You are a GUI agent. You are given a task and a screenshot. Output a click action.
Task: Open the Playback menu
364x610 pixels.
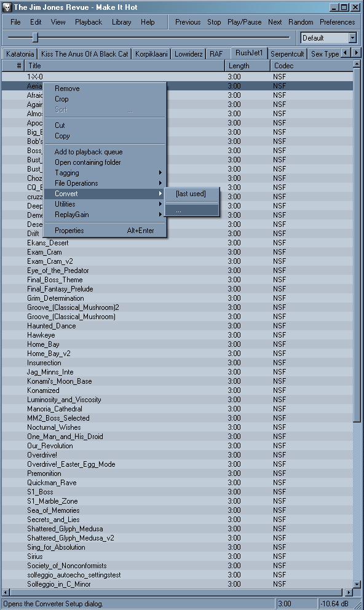tap(89, 22)
